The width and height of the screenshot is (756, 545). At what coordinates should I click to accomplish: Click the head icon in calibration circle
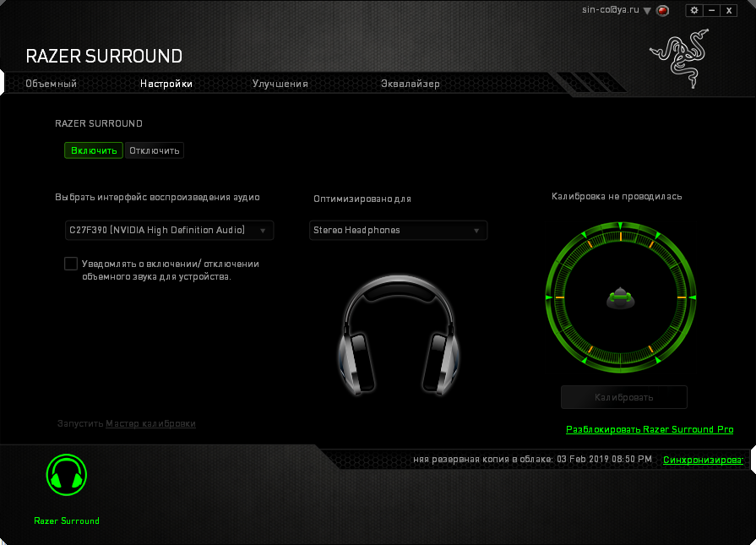[621, 298]
